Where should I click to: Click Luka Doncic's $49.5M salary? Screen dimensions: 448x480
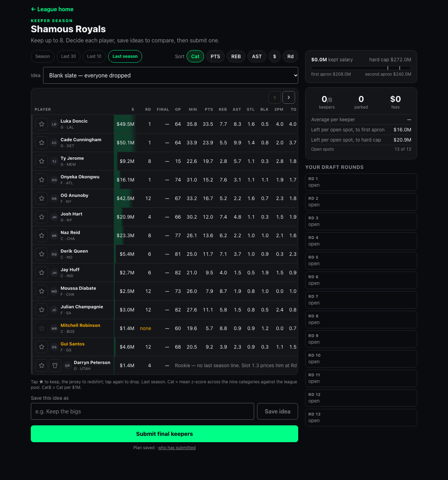126,124
